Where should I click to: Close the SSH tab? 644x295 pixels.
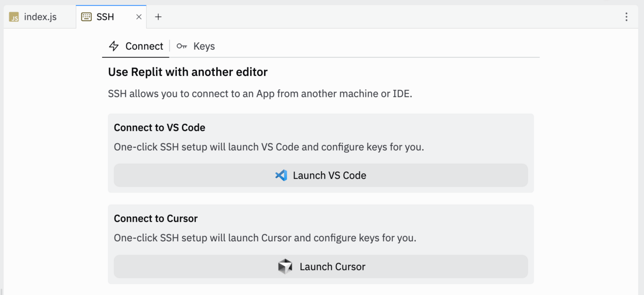pyautogui.click(x=139, y=17)
